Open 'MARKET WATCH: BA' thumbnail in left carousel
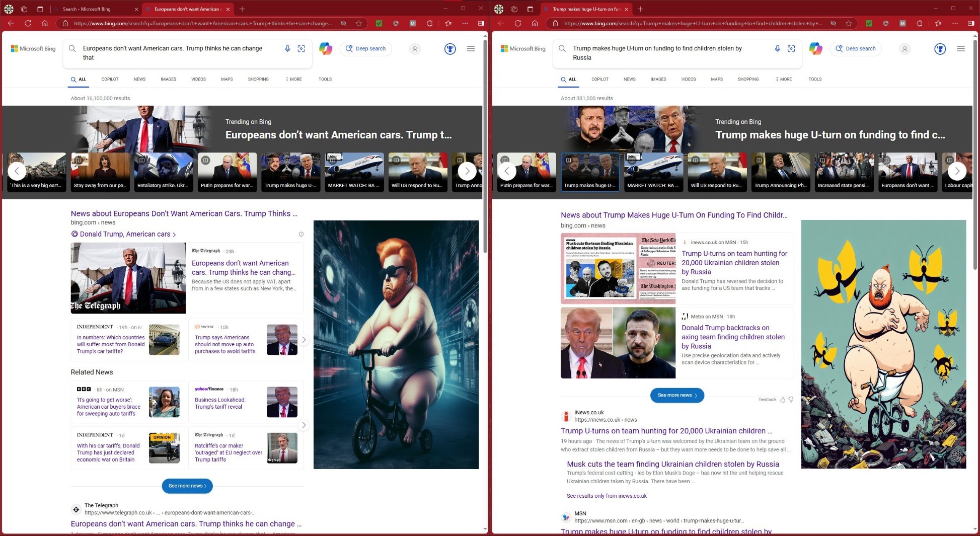 354,172
